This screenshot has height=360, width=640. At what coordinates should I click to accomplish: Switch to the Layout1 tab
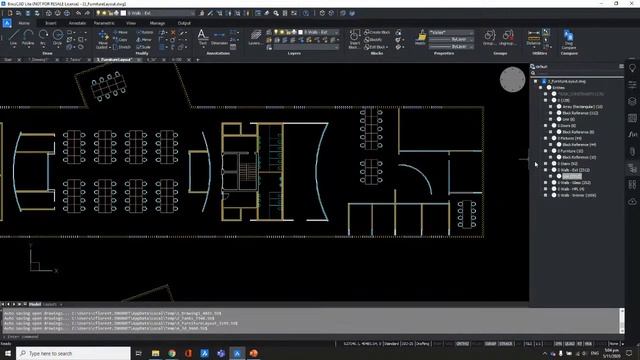coord(50,304)
